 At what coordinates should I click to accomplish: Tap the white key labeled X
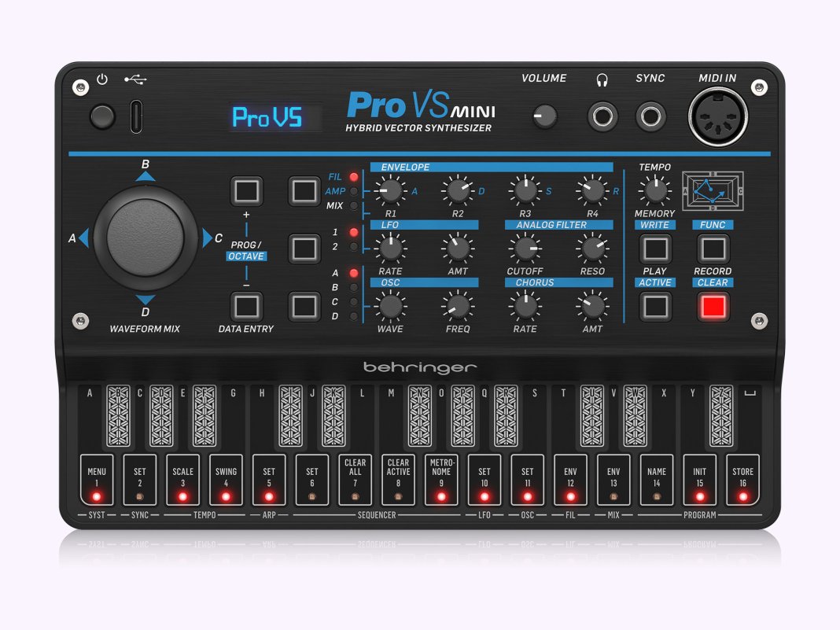click(664, 417)
